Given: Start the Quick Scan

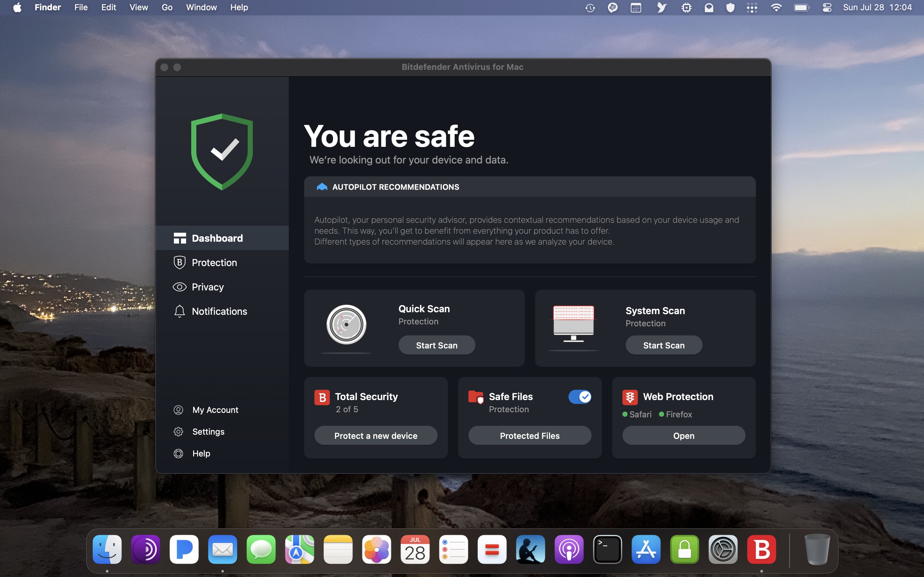Looking at the screenshot, I should tap(436, 345).
